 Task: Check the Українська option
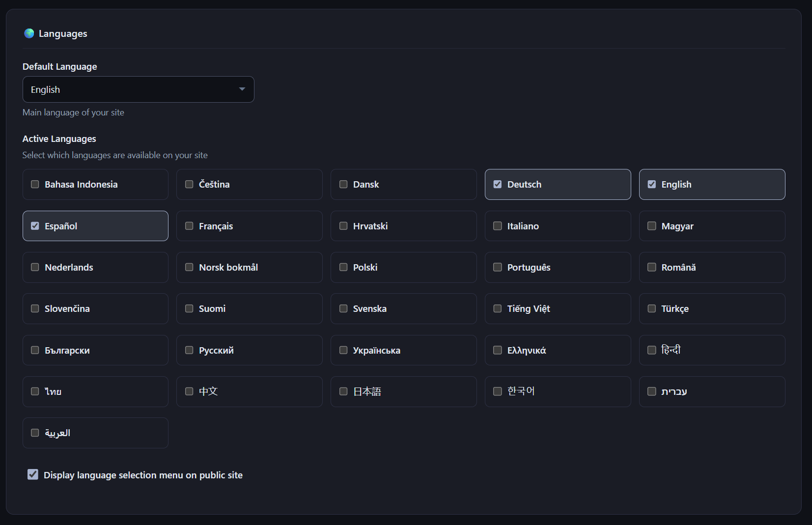(x=343, y=350)
